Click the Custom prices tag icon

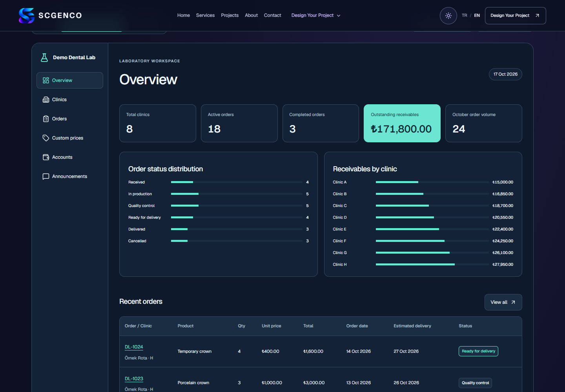pos(46,138)
